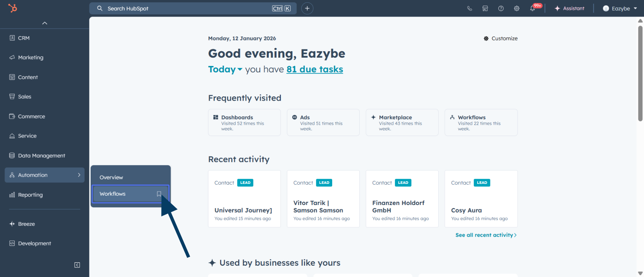Click the Marketplace sparkle icon

[373, 117]
